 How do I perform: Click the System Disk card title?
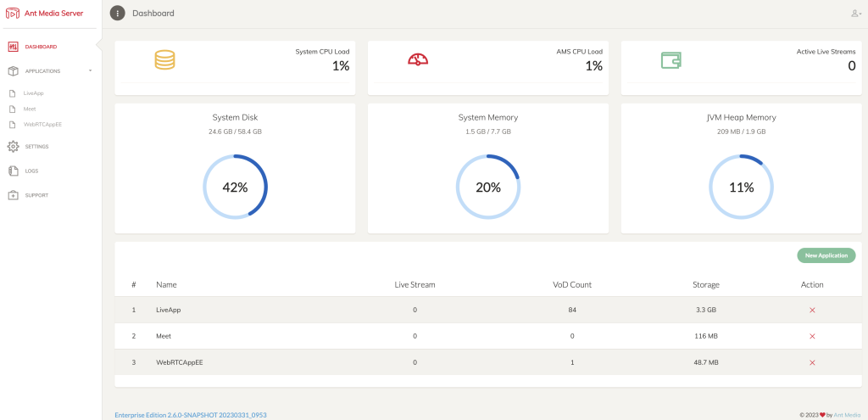(236, 117)
